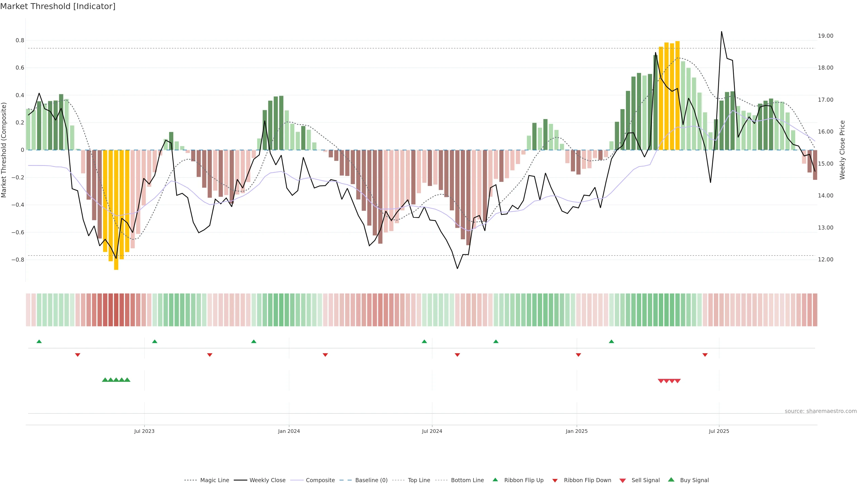
Task: Click the source: sharemaestro.com text
Action: tap(821, 411)
